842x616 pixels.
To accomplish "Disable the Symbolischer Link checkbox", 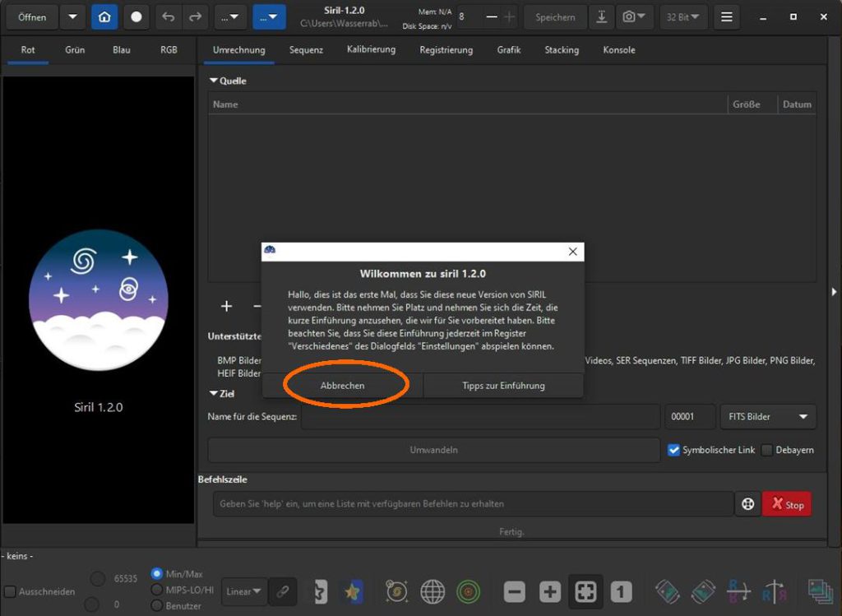I will (674, 450).
